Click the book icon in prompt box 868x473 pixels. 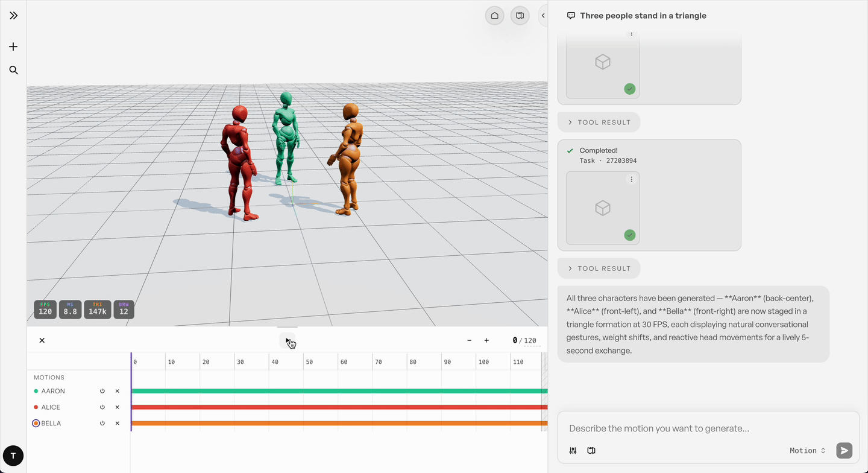coord(591,451)
